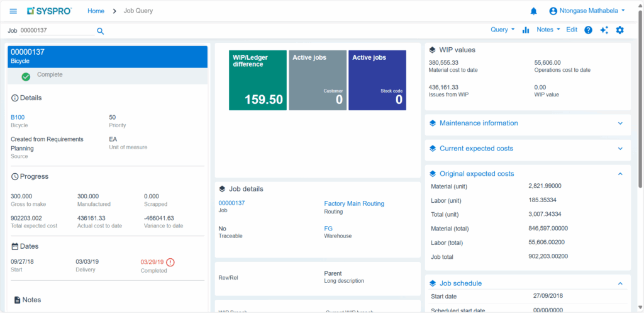Collapse the Original expected costs chevron
The width and height of the screenshot is (644, 313).
[620, 174]
